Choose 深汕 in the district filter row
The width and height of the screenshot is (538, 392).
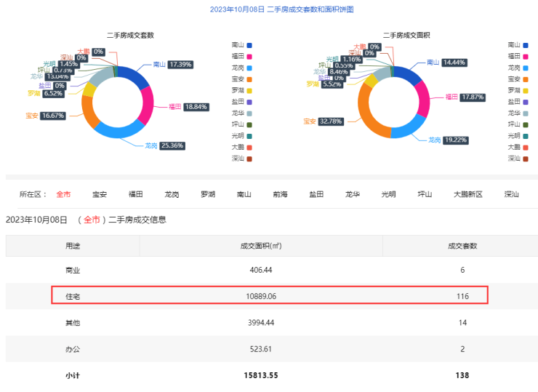point(512,194)
